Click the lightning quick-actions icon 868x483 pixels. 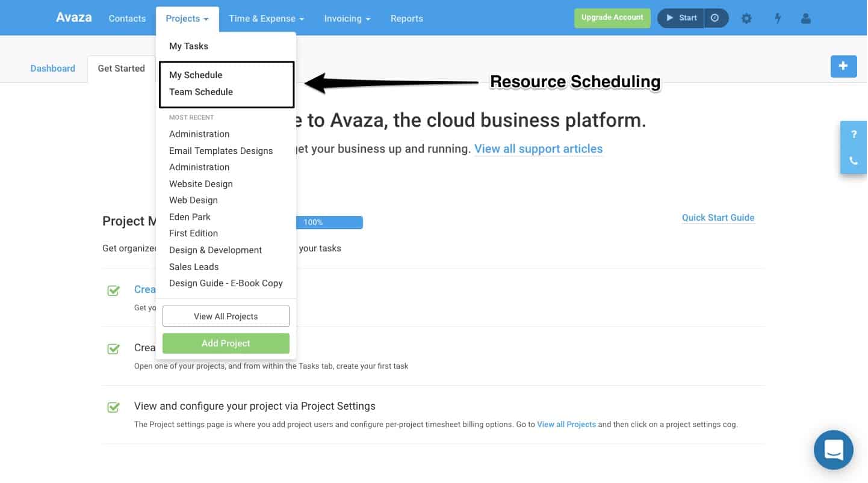click(x=778, y=19)
